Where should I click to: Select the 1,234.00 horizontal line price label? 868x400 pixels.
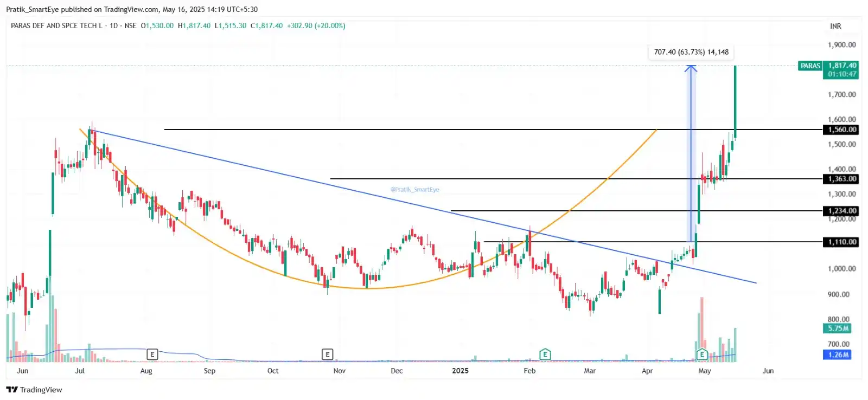(x=842, y=211)
